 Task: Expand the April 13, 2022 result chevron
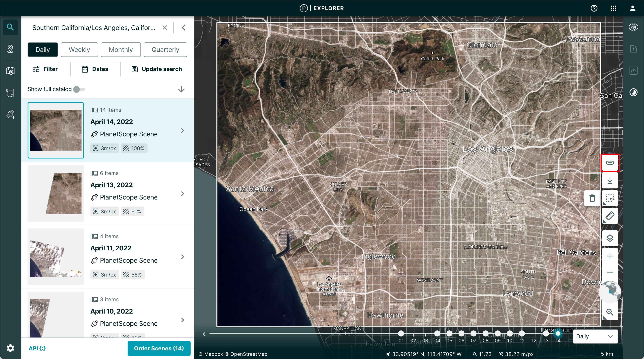[183, 194]
